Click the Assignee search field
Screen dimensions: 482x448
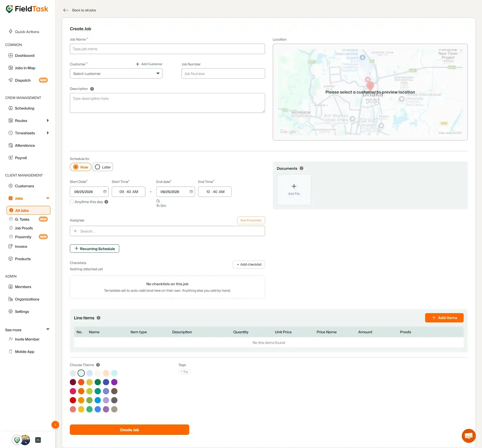(x=167, y=231)
